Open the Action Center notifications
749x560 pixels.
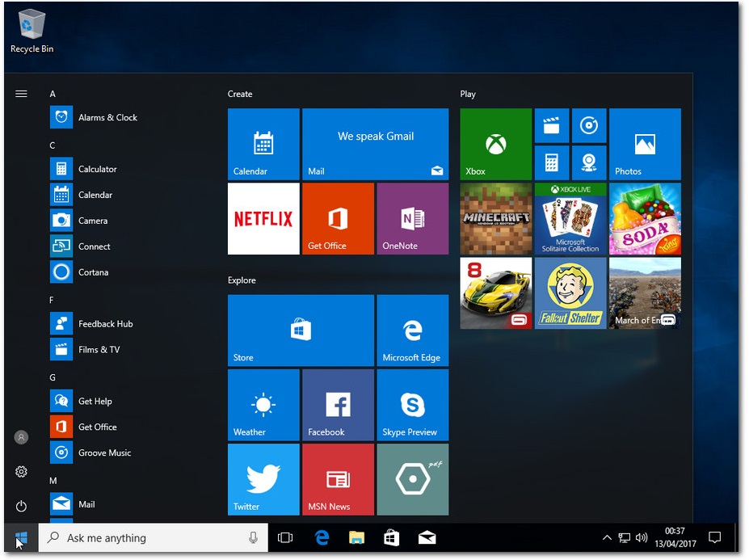click(x=714, y=538)
